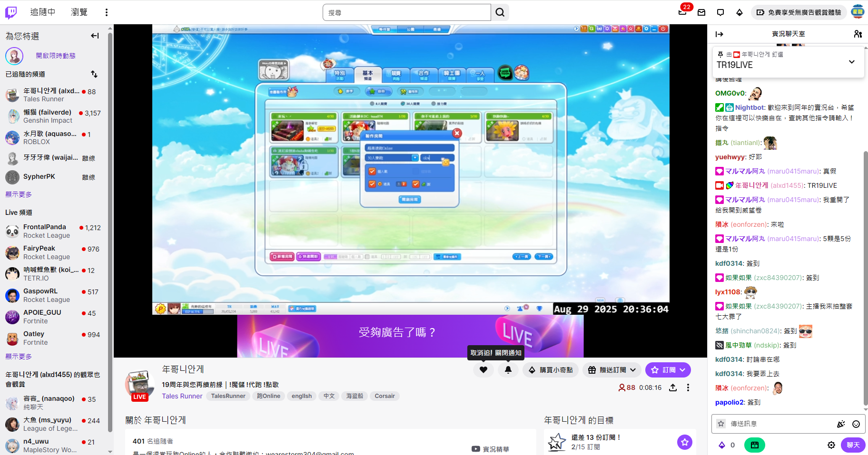The image size is (868, 455).
Task: Collapse the left sidebar arrow
Action: click(95, 36)
